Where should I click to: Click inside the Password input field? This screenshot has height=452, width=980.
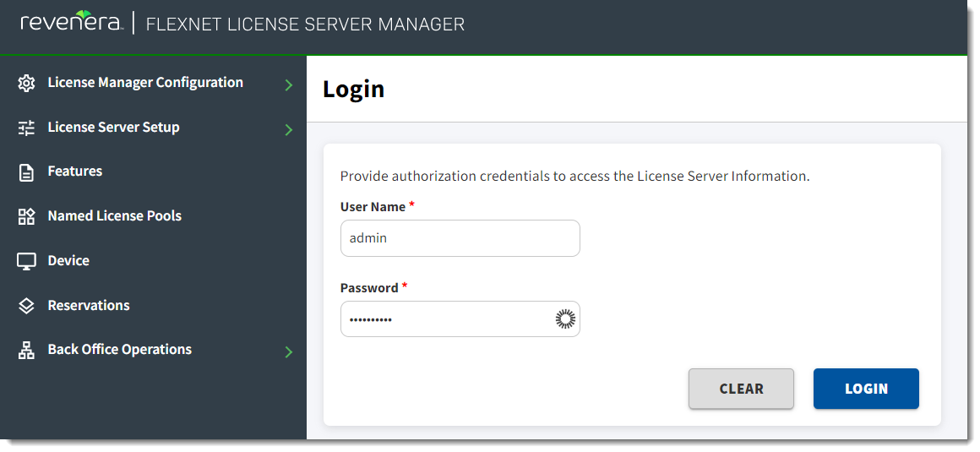444,319
